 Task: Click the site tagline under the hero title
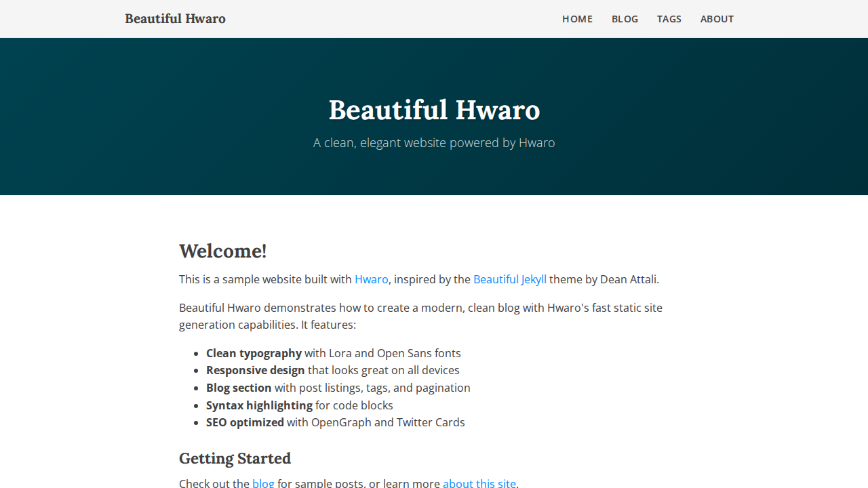(434, 142)
